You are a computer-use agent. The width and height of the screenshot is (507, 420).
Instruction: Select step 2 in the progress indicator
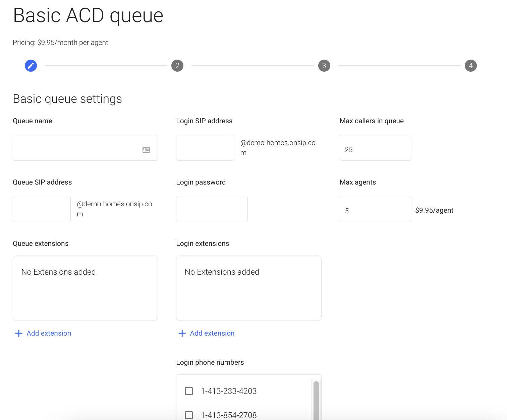point(177,66)
